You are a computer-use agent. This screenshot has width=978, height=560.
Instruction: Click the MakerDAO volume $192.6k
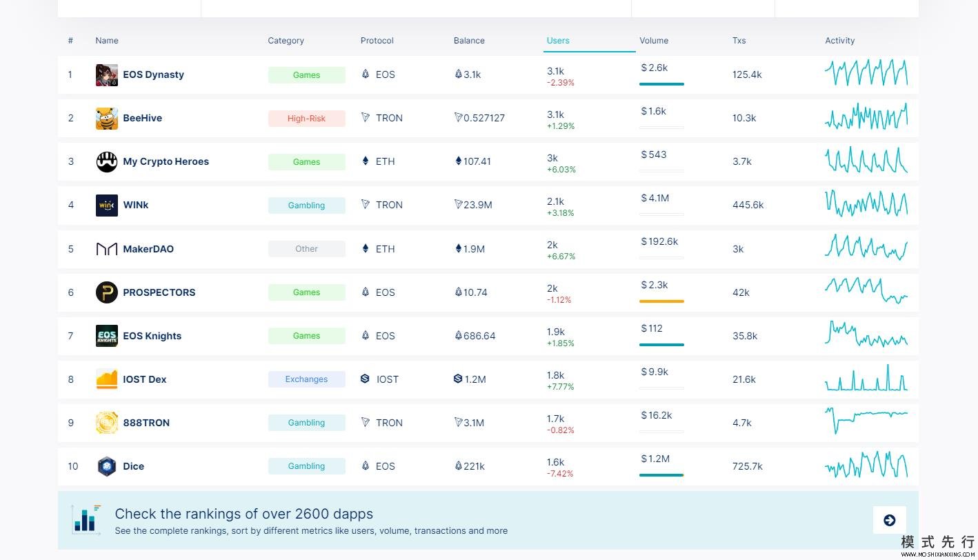click(659, 241)
